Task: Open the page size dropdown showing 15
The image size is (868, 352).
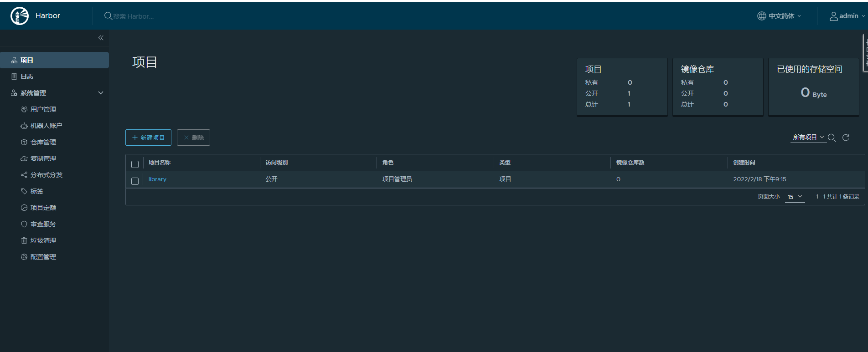Action: [794, 197]
